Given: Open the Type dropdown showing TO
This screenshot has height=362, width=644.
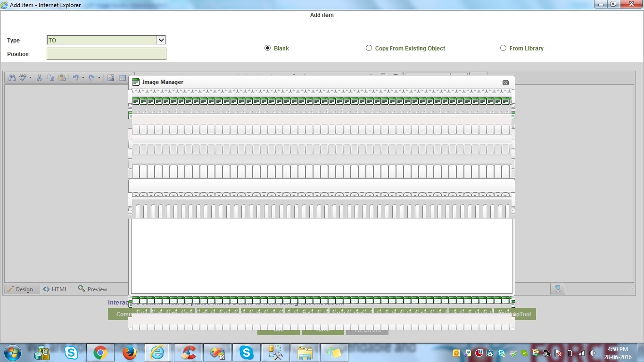Looking at the screenshot, I should (106, 40).
